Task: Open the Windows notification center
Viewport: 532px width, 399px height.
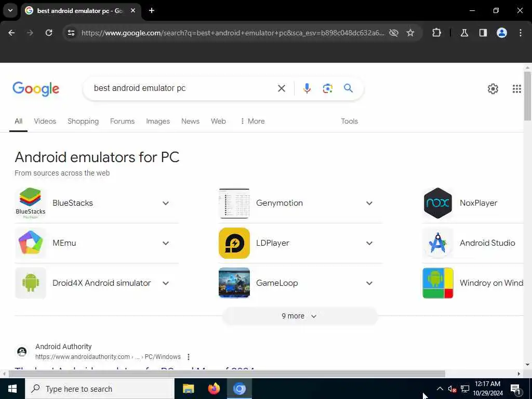Action: click(515, 389)
